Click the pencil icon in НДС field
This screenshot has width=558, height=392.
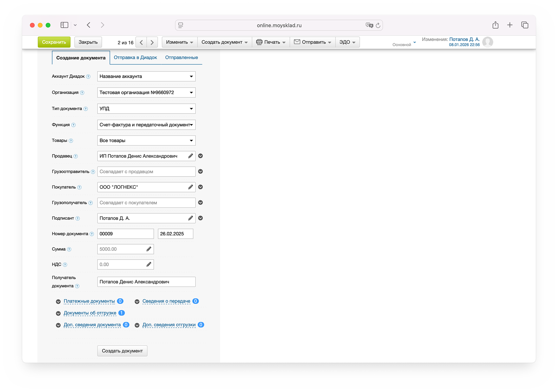pos(149,264)
